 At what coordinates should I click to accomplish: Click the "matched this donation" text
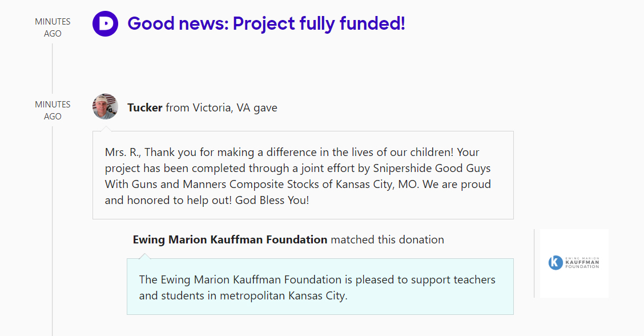(x=387, y=240)
